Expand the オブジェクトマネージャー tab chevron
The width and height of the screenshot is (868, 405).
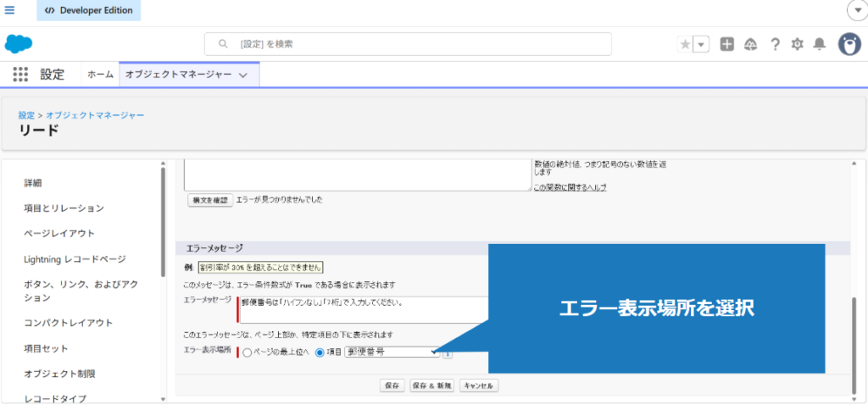point(243,75)
